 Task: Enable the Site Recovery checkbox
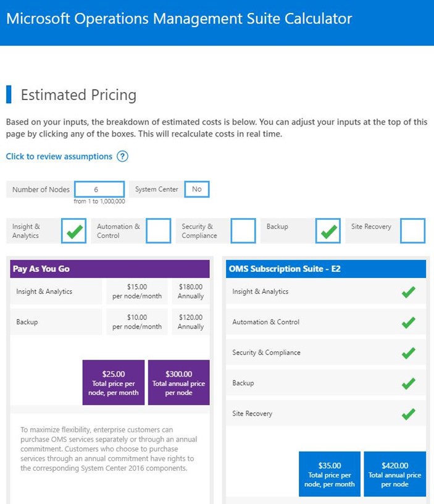[x=413, y=231]
